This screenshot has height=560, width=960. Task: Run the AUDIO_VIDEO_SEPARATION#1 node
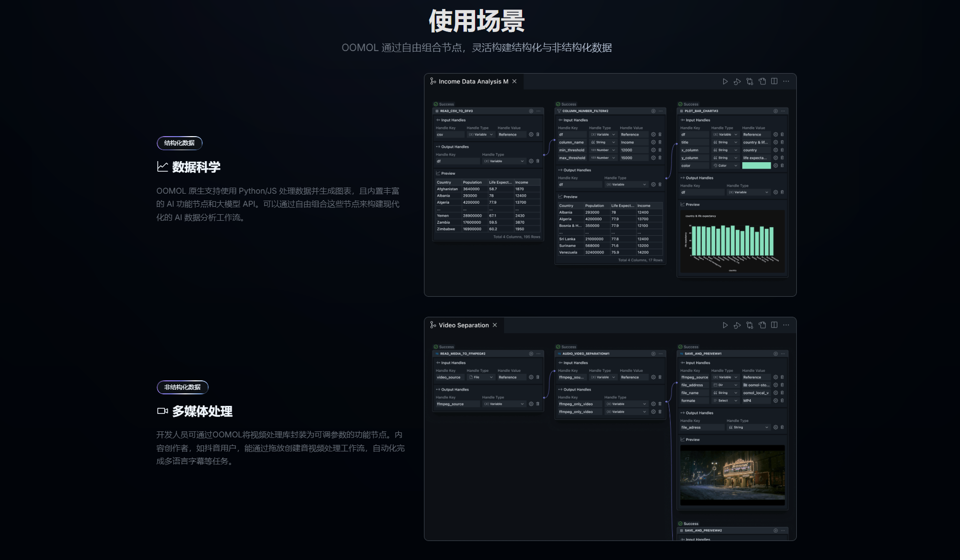coord(653,354)
